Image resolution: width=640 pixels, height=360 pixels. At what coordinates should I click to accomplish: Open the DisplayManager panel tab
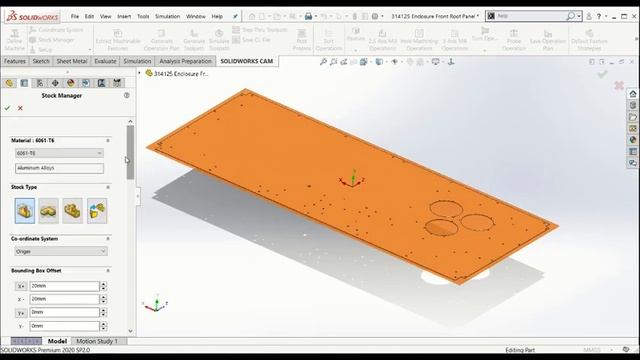71,83
